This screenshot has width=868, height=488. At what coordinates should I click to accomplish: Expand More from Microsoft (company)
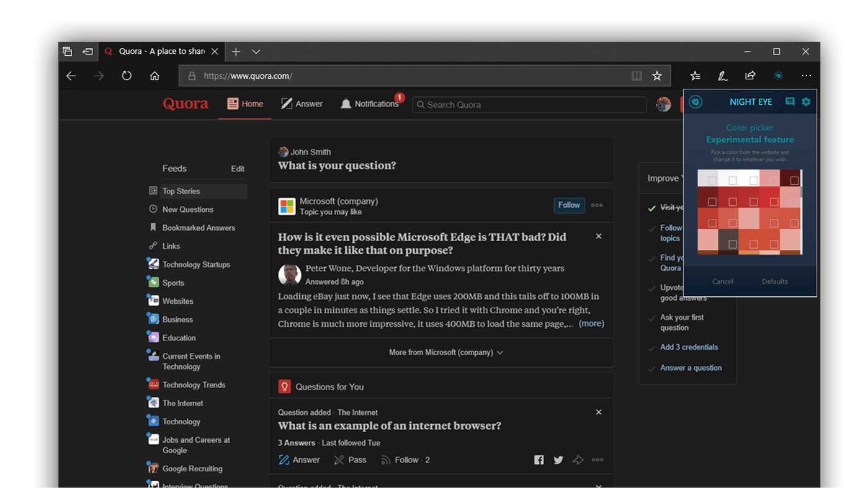pos(445,352)
